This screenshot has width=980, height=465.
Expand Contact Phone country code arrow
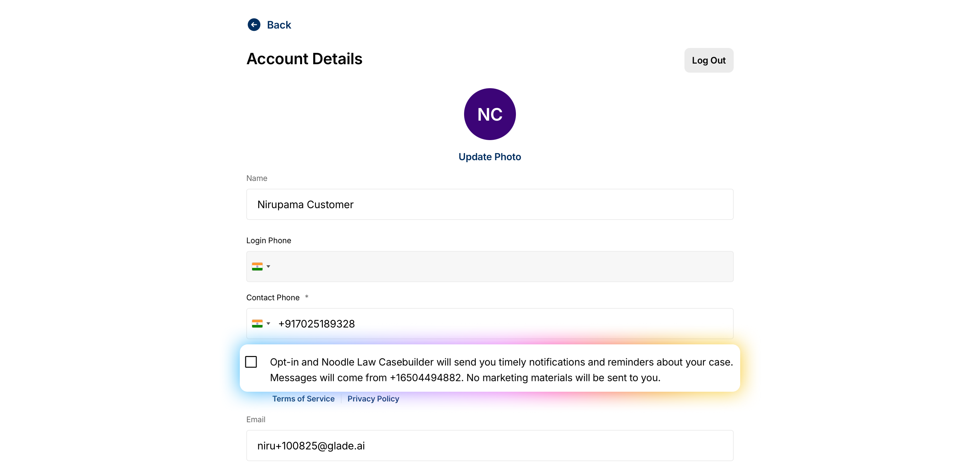coord(268,324)
